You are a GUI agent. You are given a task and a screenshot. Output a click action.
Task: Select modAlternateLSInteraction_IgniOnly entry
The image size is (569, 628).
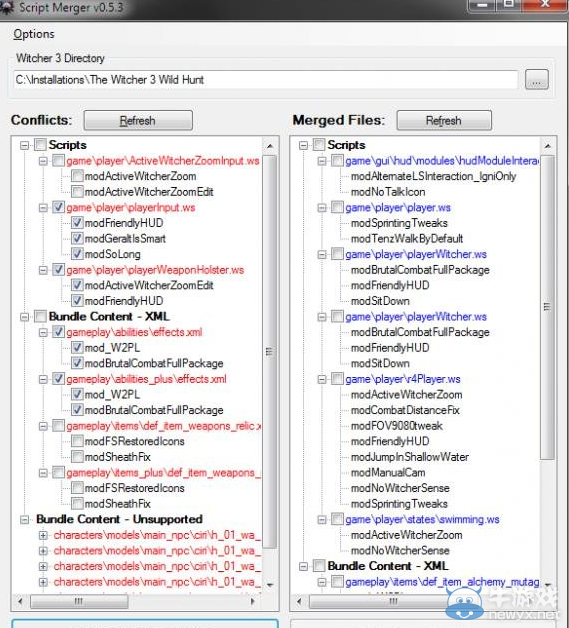433,176
